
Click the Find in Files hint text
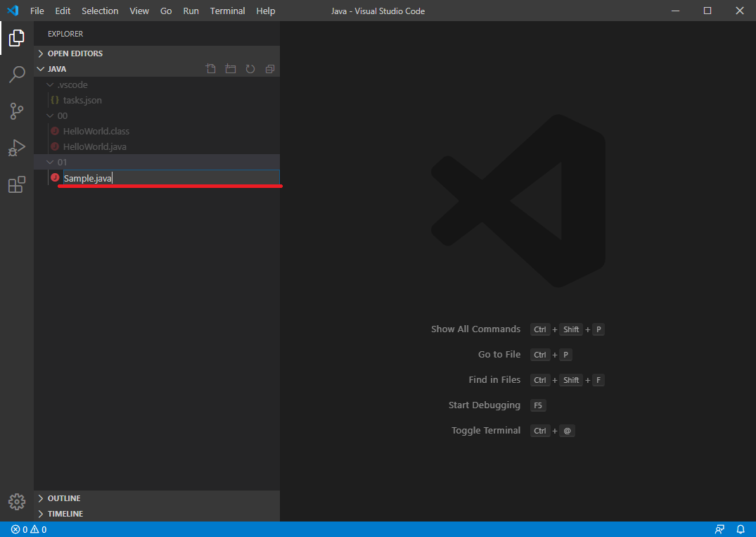[494, 380]
